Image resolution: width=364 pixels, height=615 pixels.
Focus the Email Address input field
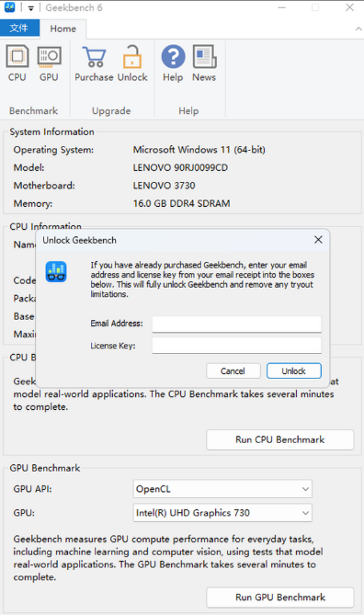(x=236, y=324)
